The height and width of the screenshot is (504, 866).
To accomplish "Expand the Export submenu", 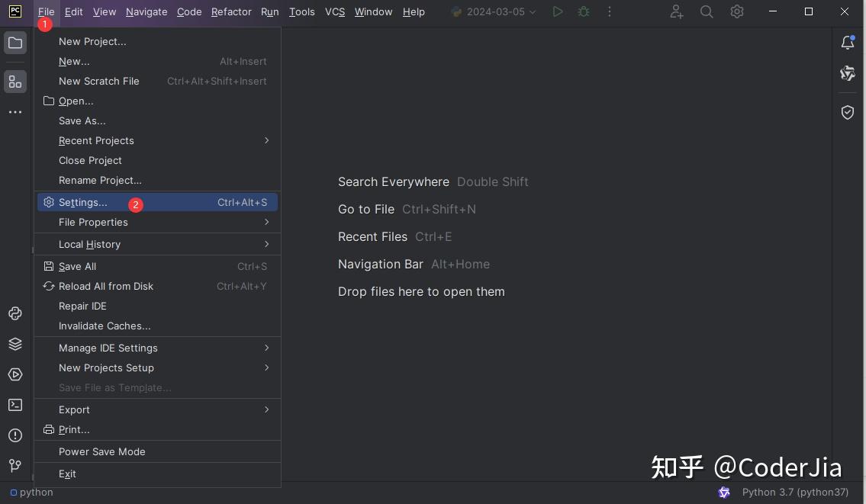I will [x=157, y=410].
